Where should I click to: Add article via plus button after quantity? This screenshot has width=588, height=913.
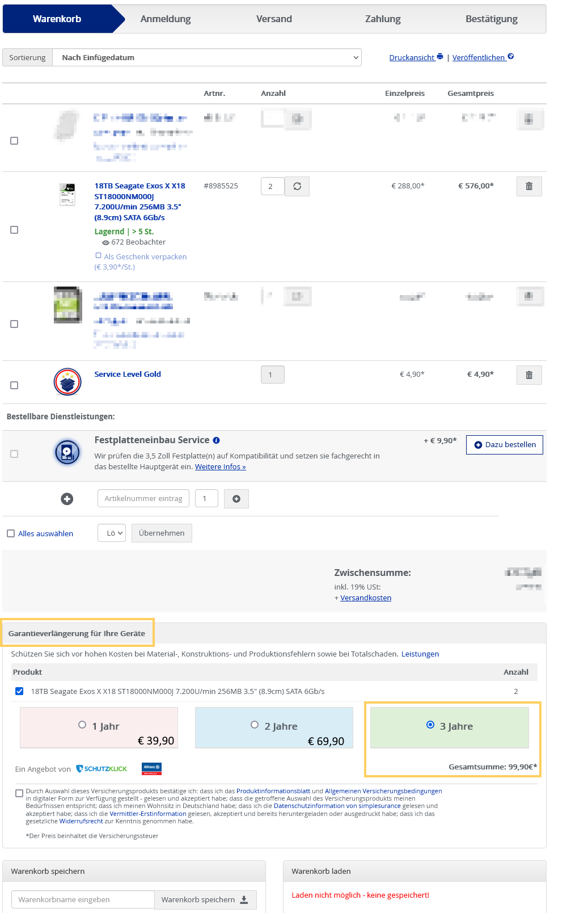[236, 499]
